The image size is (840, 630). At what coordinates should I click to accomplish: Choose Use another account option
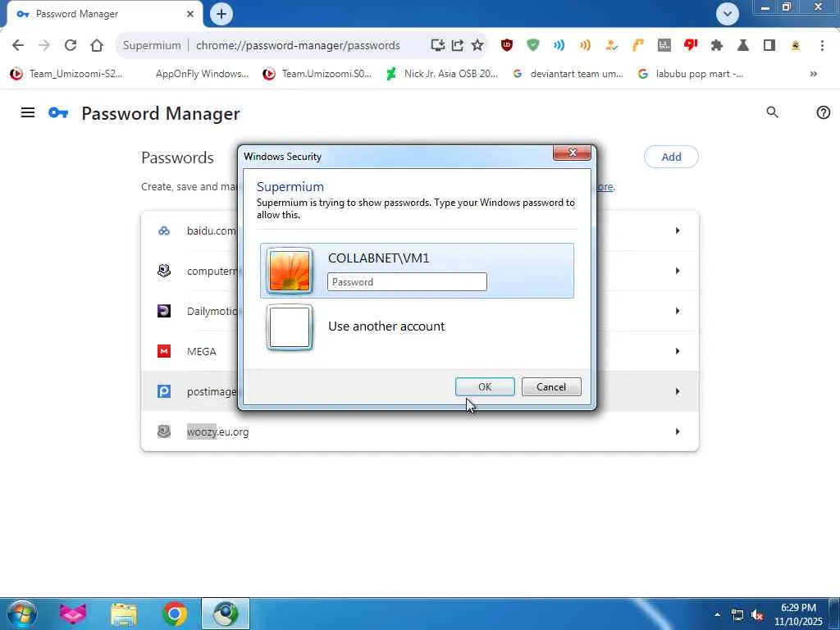click(x=417, y=326)
